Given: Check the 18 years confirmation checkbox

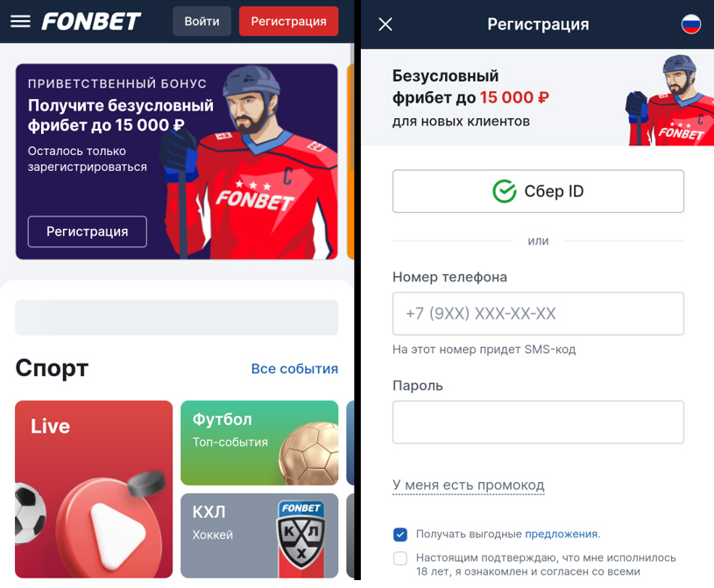Looking at the screenshot, I should (400, 558).
